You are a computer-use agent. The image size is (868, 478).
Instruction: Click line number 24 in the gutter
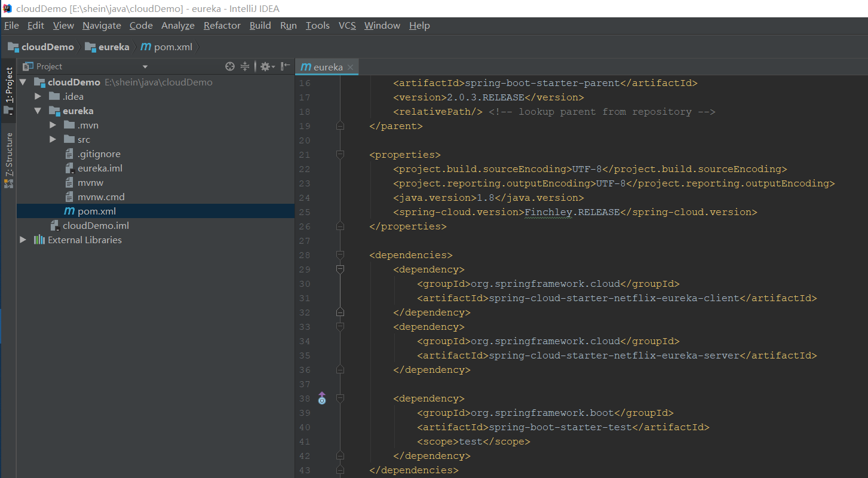pos(304,198)
